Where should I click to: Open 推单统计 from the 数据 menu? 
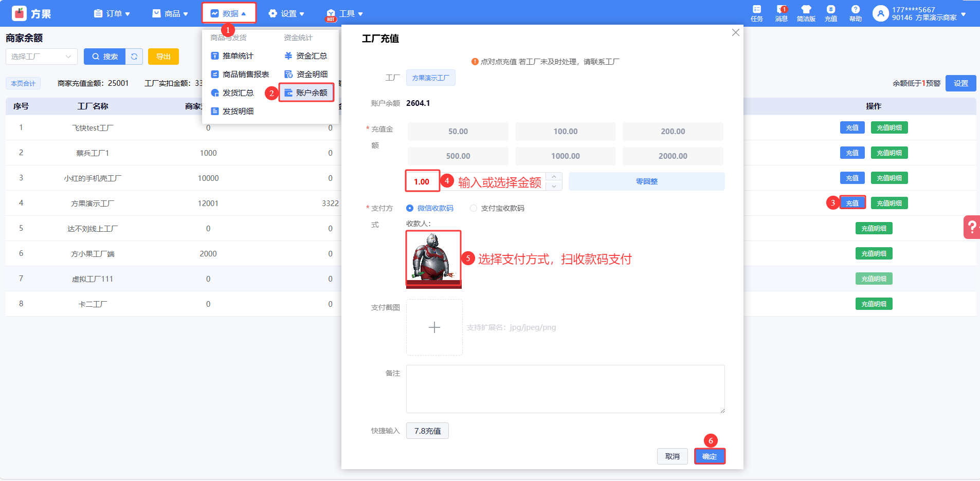(x=232, y=55)
